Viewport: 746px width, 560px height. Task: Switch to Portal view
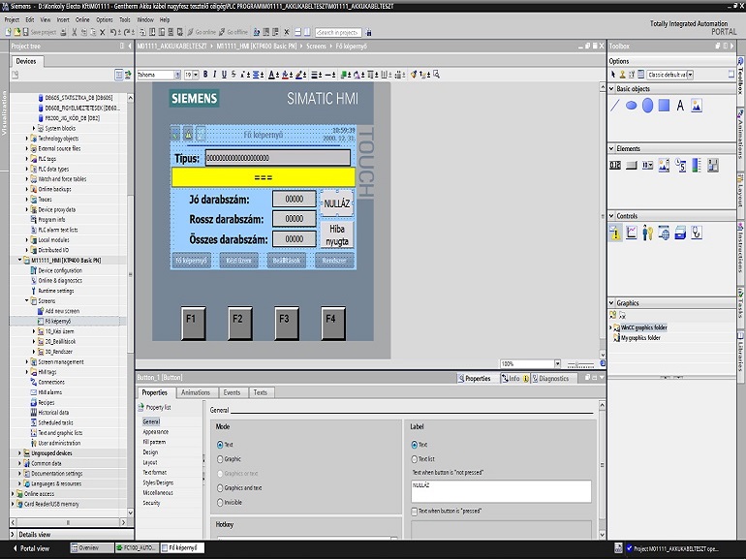coord(31,548)
